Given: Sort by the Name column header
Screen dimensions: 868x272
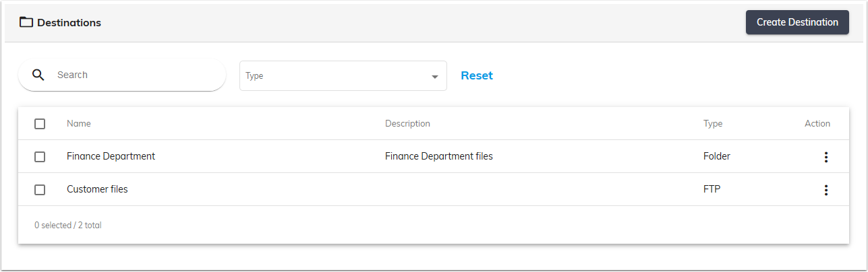Looking at the screenshot, I should click(x=79, y=124).
